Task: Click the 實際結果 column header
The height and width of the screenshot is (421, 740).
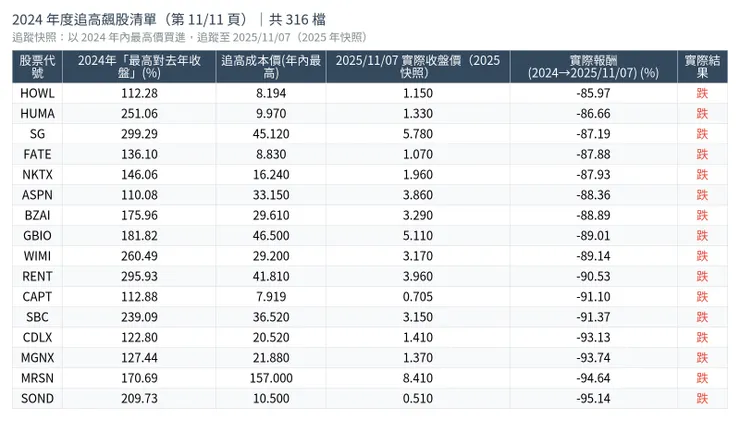Action: 702,66
